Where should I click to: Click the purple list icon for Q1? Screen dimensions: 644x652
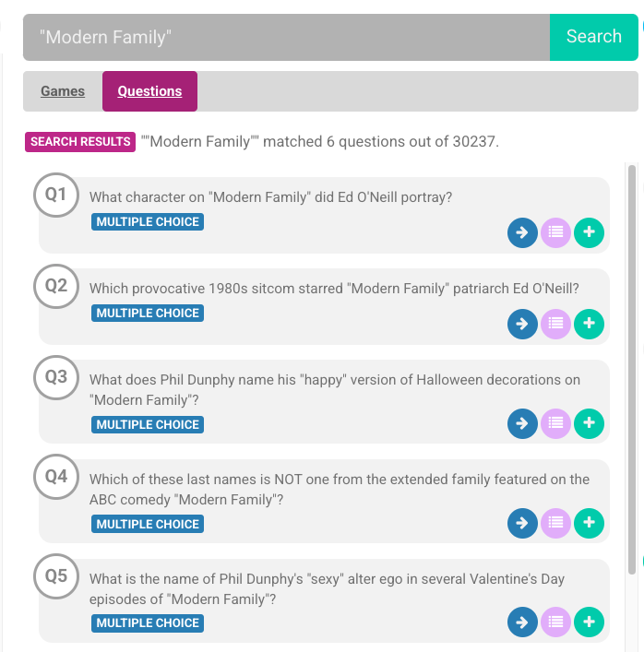click(555, 233)
